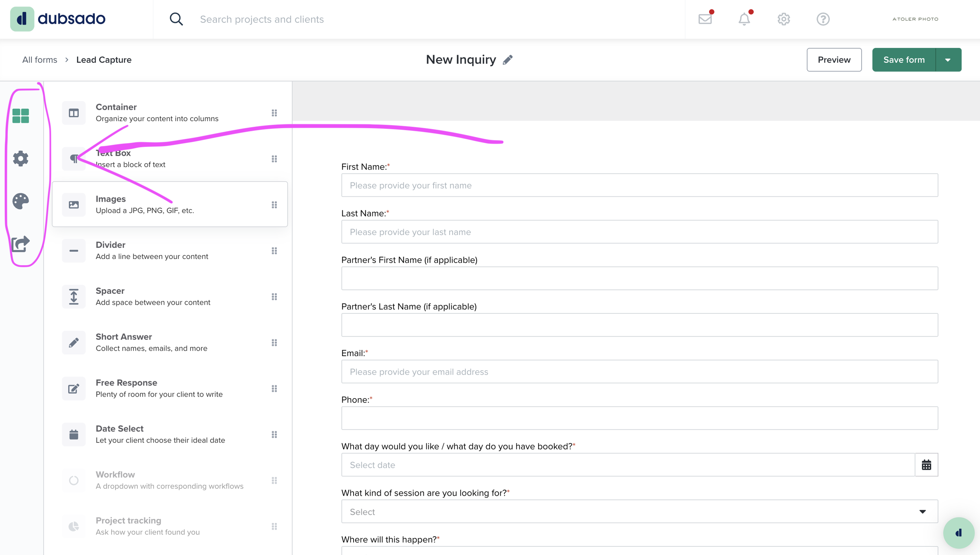Select the Images element
The height and width of the screenshot is (555, 980).
coord(169,204)
